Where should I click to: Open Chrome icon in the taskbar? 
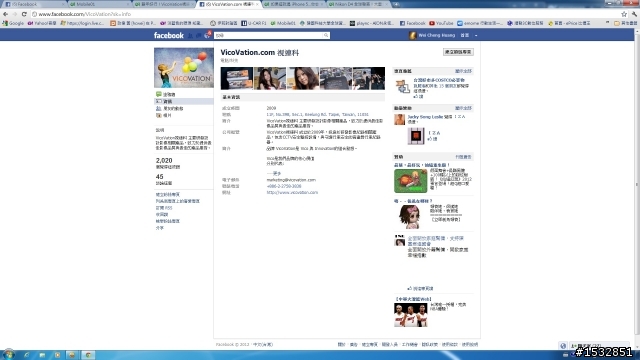point(88,355)
